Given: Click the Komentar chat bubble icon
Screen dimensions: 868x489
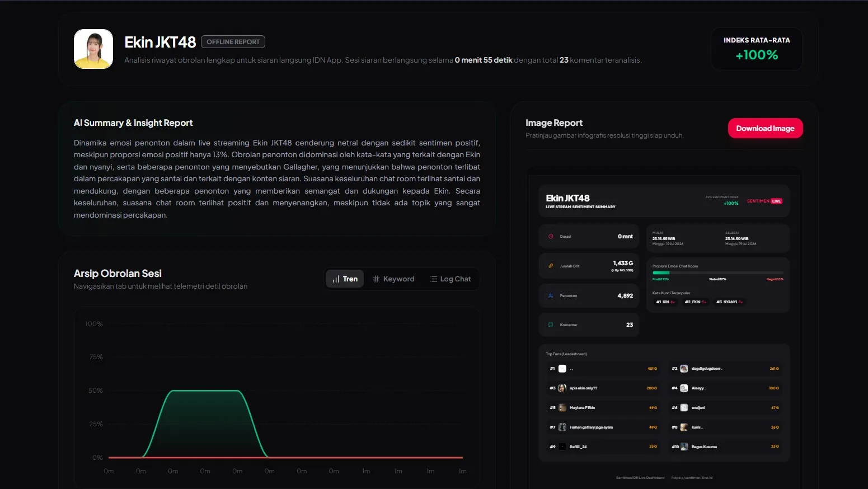Looking at the screenshot, I should 551,325.
